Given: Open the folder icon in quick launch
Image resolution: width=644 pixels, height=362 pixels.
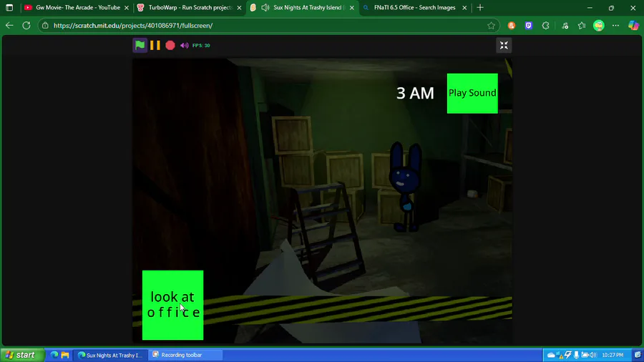Looking at the screenshot, I should tap(65, 355).
